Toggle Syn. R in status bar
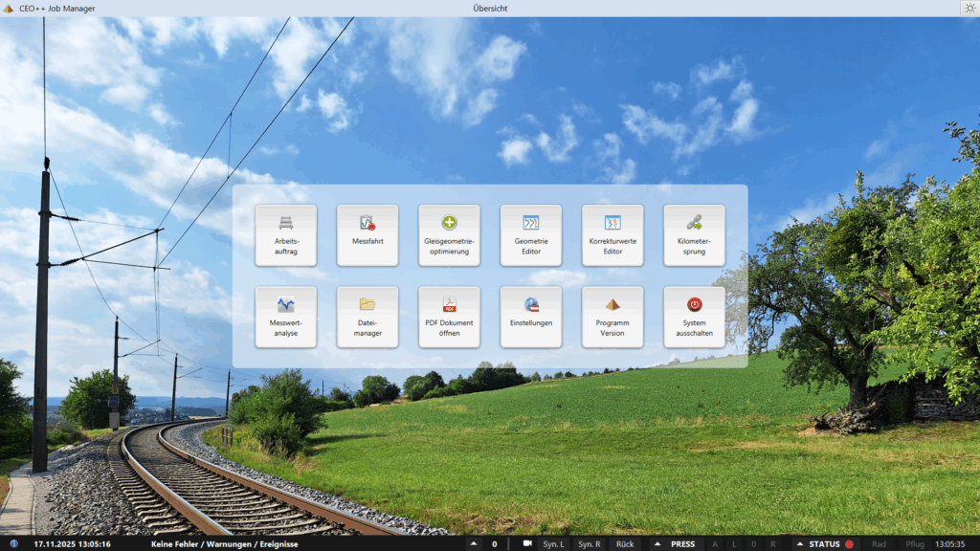The width and height of the screenshot is (980, 551). (x=590, y=543)
